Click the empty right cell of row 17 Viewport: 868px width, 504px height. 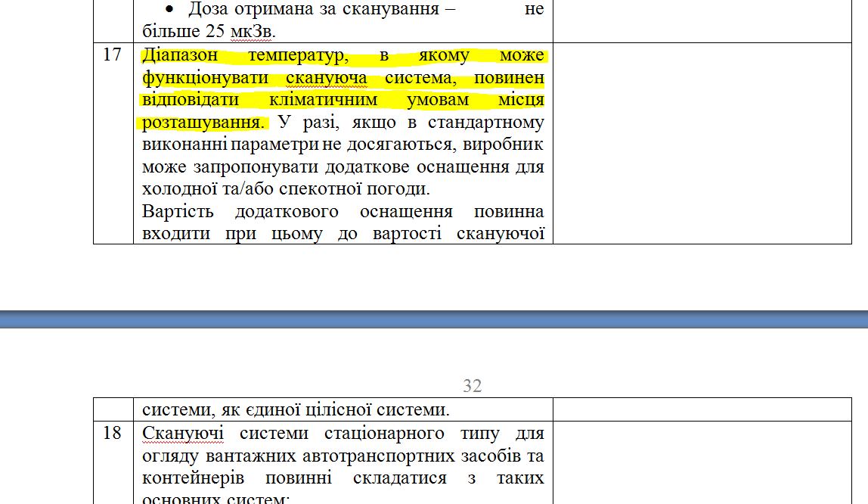click(702, 142)
